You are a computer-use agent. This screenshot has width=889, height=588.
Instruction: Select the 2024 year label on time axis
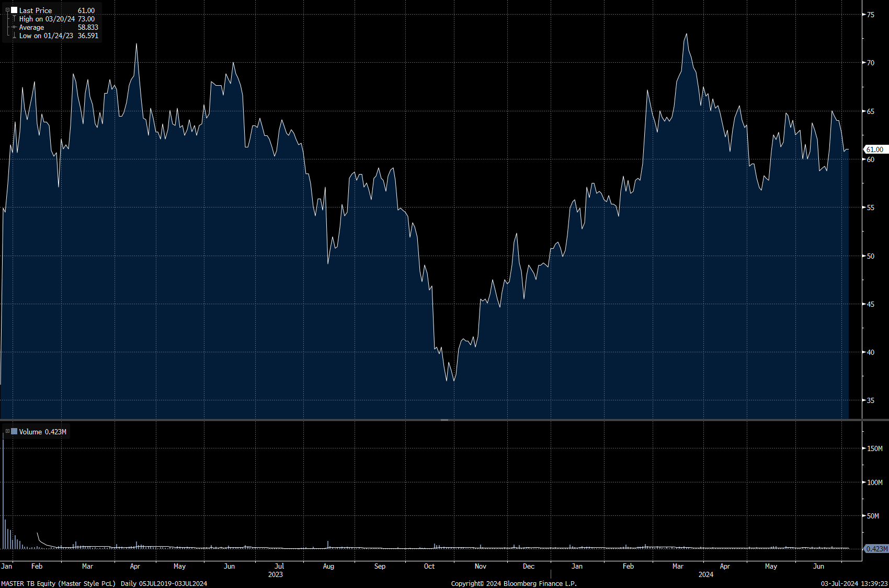click(x=705, y=574)
